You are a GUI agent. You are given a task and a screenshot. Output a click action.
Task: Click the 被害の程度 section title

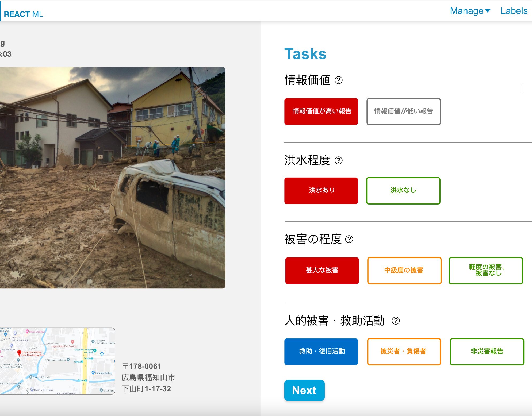[313, 239]
